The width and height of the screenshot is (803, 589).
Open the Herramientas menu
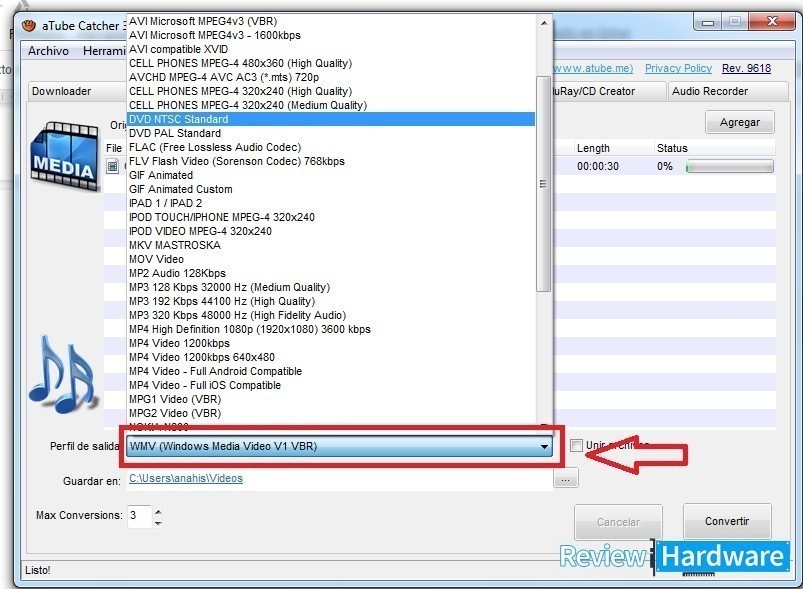click(x=104, y=51)
